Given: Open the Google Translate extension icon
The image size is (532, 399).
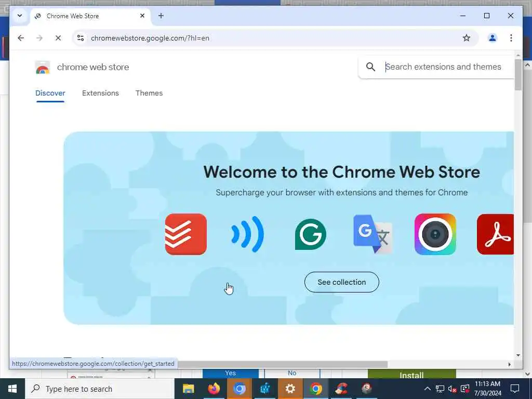Looking at the screenshot, I should click(373, 234).
